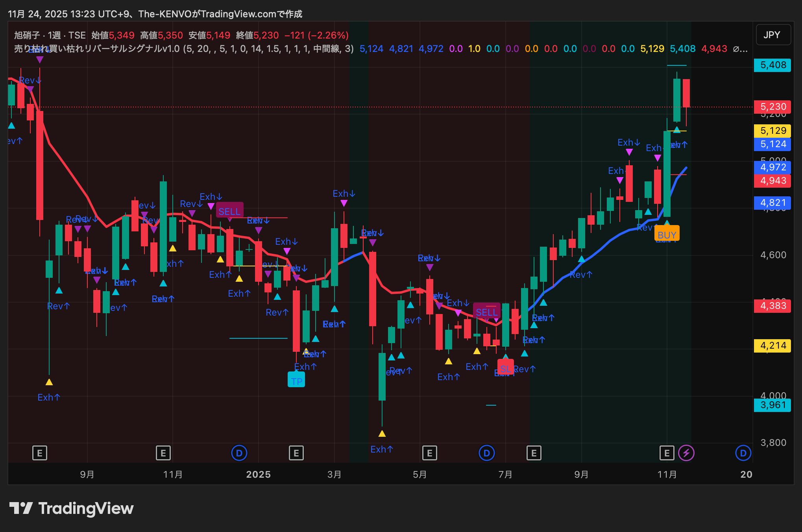Click the red 5,230 current price label
The height and width of the screenshot is (532, 802).
click(772, 107)
